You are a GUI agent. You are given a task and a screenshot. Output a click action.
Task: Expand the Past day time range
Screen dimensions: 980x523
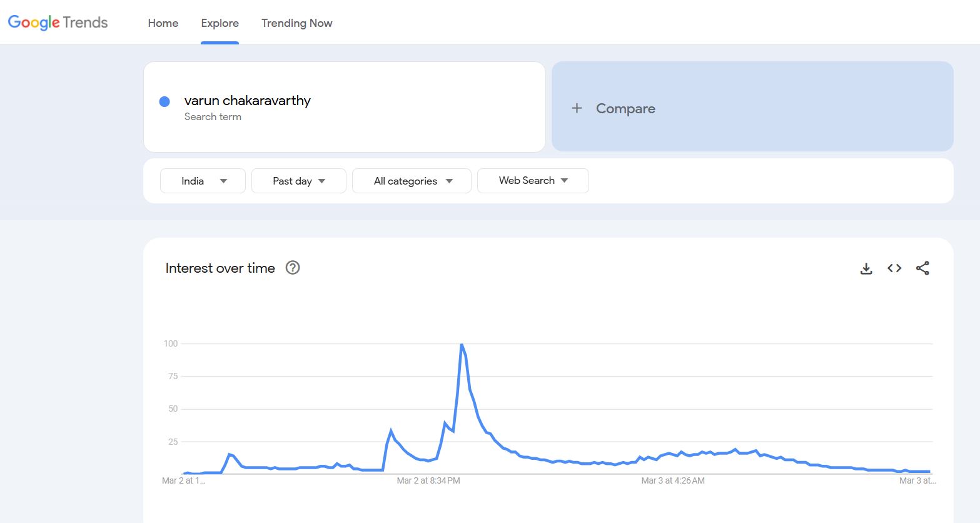click(x=298, y=181)
